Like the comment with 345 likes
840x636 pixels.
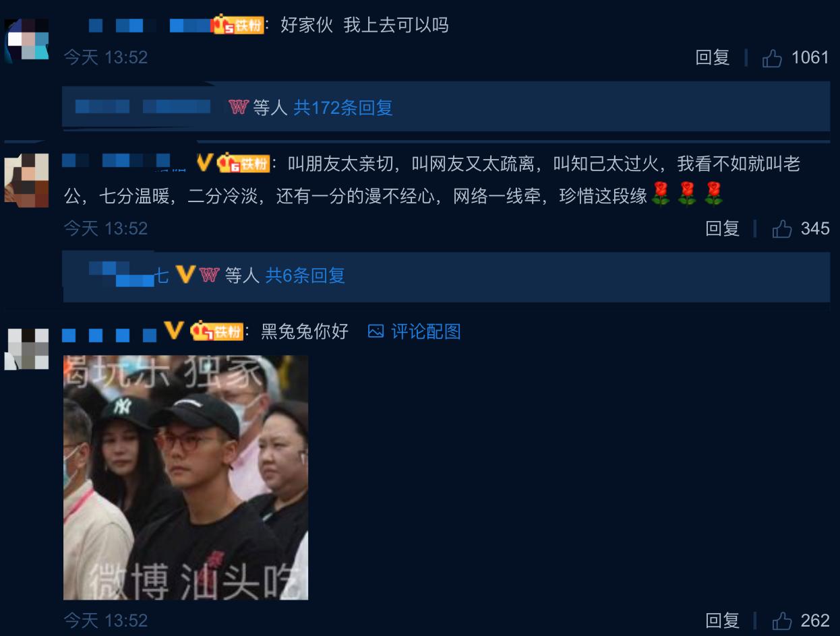782,229
